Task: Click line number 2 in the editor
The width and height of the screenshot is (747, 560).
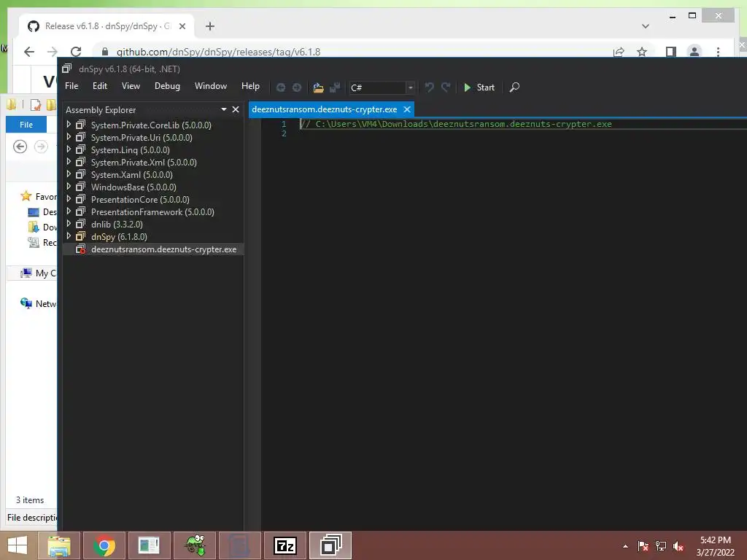Action: point(284,134)
